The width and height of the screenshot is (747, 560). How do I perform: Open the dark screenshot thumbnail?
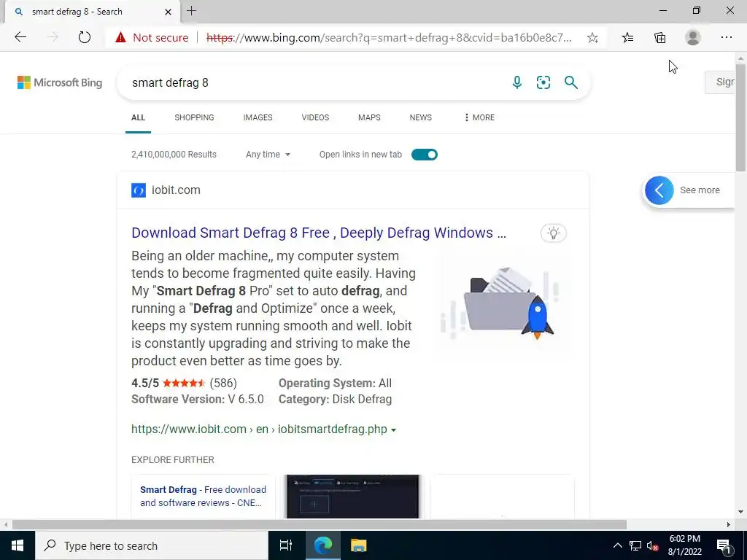coord(352,496)
